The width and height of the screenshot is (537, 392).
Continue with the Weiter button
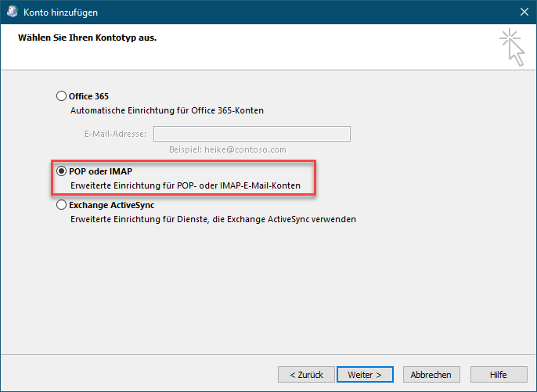tap(365, 375)
